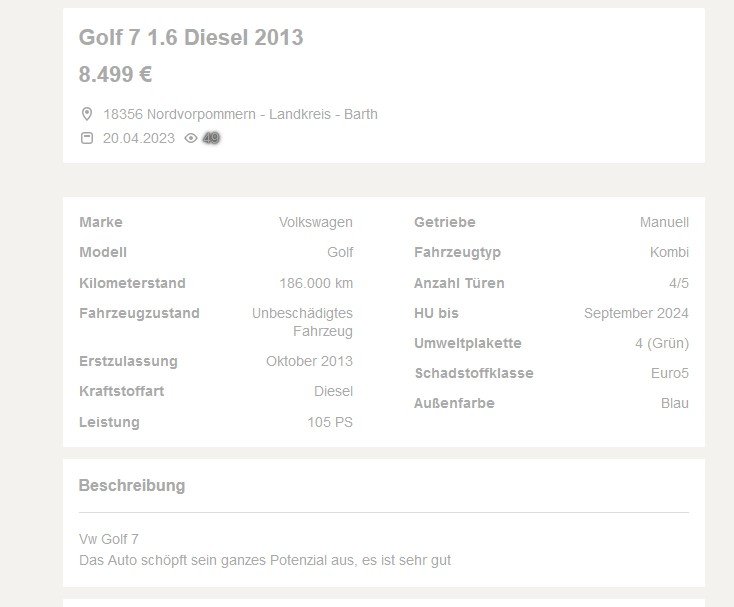This screenshot has width=734, height=607.
Task: Select the 8.499 € price
Action: [x=116, y=74]
